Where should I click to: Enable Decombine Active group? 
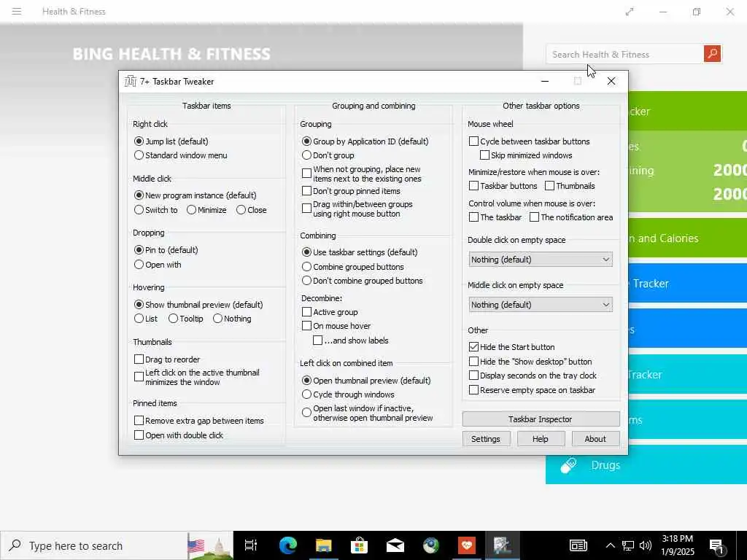pos(330,312)
